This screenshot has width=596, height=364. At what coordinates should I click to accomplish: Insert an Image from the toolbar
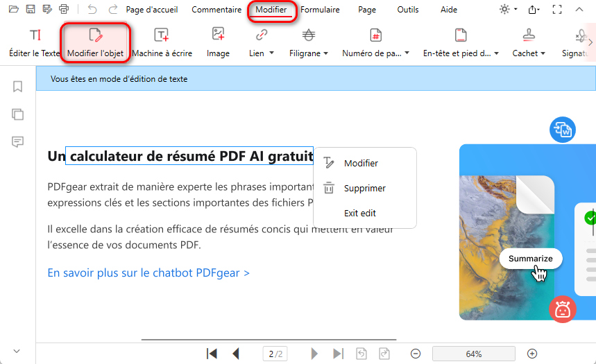click(218, 42)
